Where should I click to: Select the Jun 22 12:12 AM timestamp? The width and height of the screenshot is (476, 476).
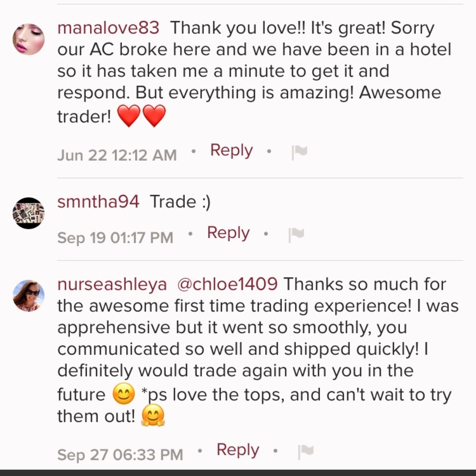(x=117, y=155)
